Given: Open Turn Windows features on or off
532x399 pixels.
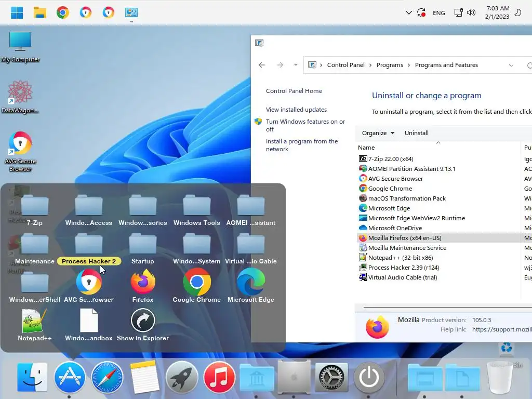Looking at the screenshot, I should pos(305,125).
